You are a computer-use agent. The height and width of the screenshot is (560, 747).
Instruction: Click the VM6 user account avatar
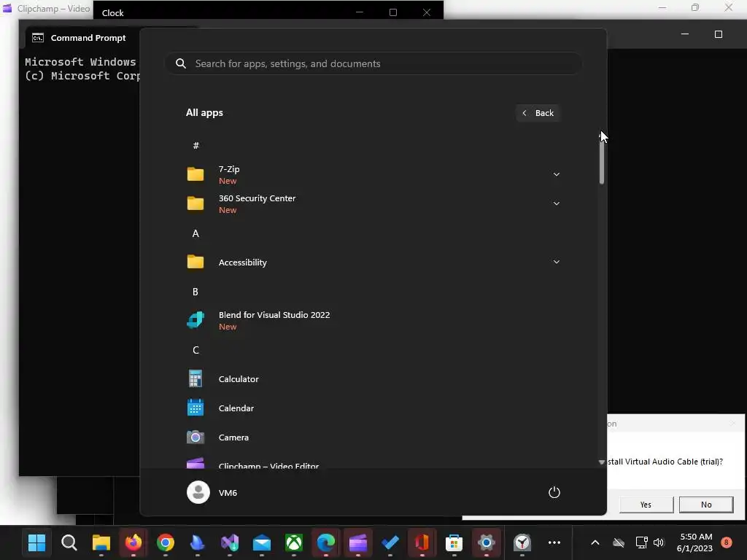pos(198,492)
